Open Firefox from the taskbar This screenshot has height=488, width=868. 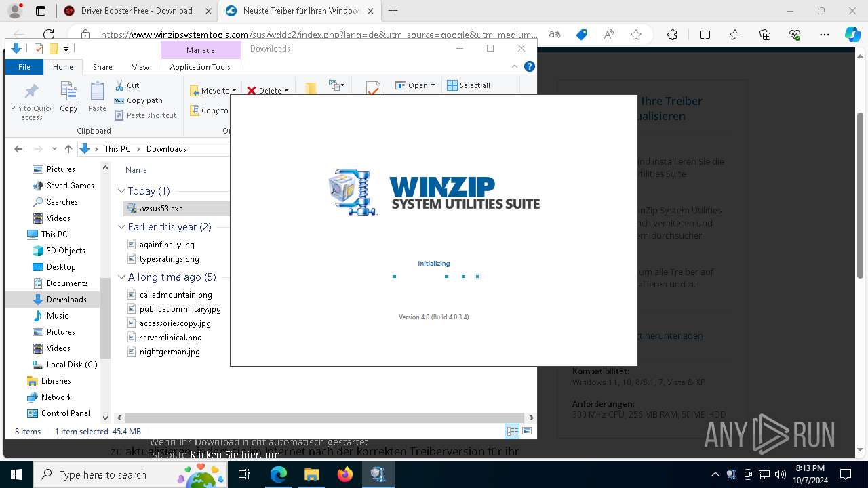tap(345, 474)
